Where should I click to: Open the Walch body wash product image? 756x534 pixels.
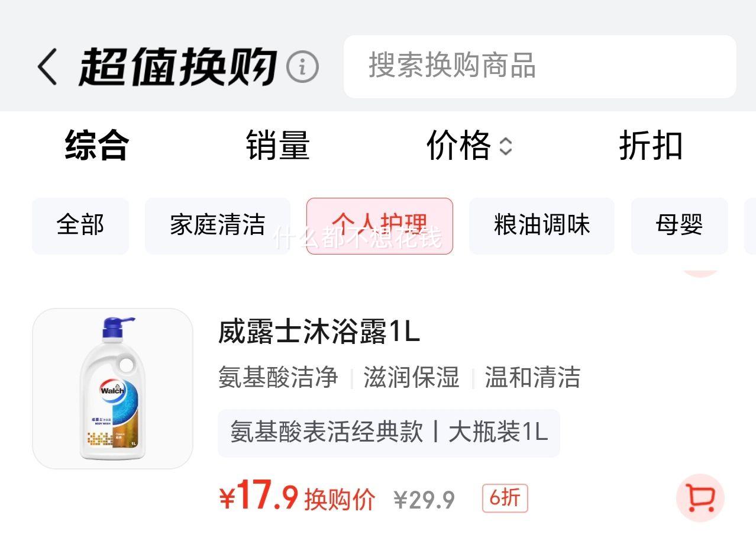point(112,388)
